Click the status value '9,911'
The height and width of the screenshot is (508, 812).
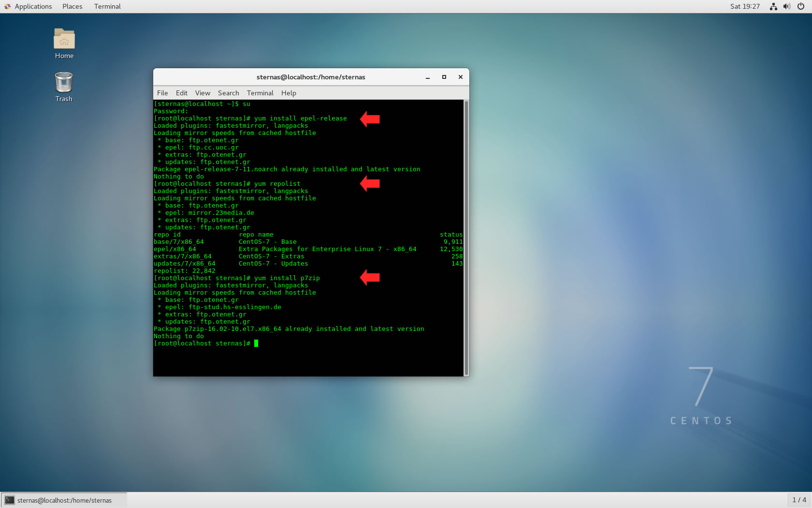[453, 242]
